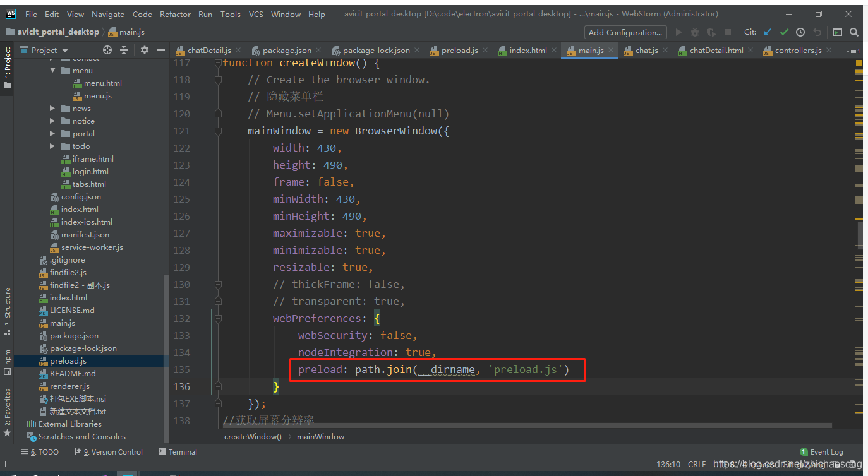This screenshot has width=868, height=476.
Task: Select renderer.js in project tree
Action: coord(69,386)
